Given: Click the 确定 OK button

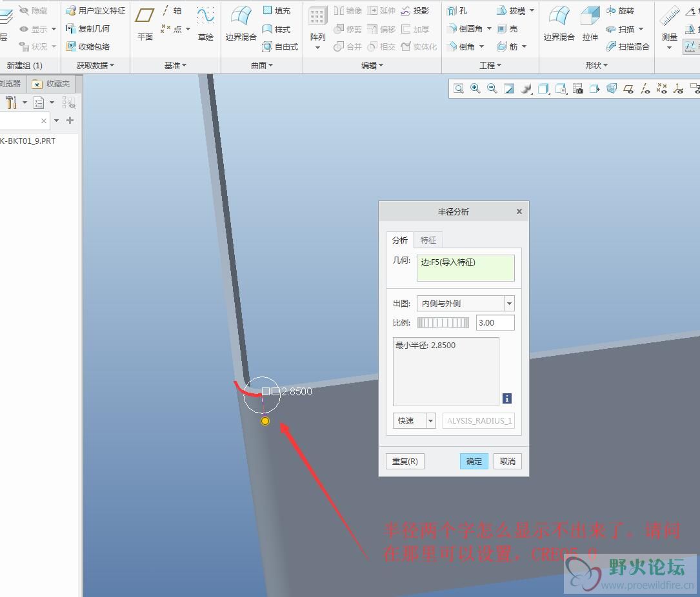Looking at the screenshot, I should coord(474,462).
